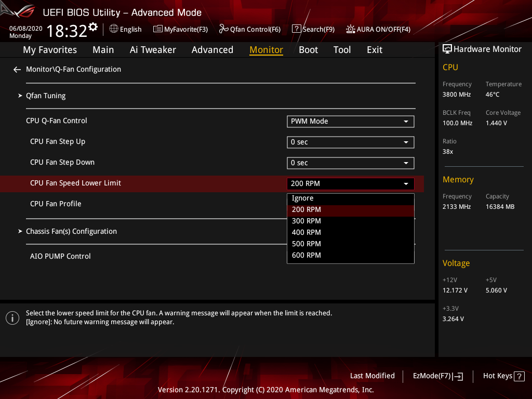Open the CPU Fan Step Down dropdown

(x=351, y=163)
